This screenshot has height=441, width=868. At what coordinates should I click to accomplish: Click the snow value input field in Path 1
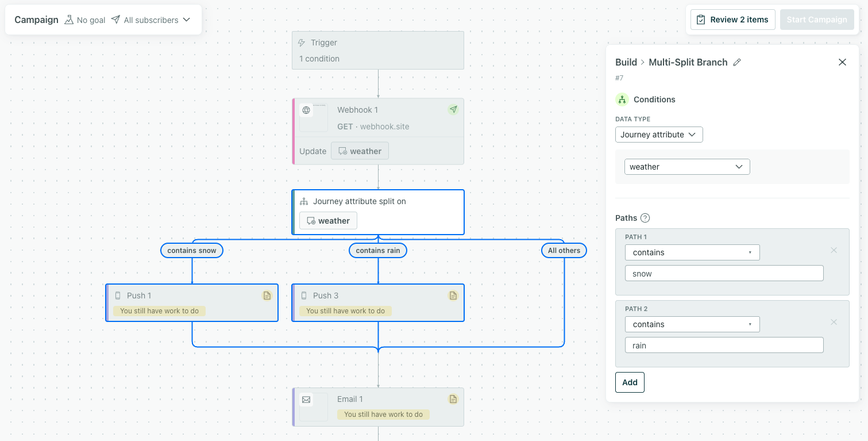click(724, 273)
